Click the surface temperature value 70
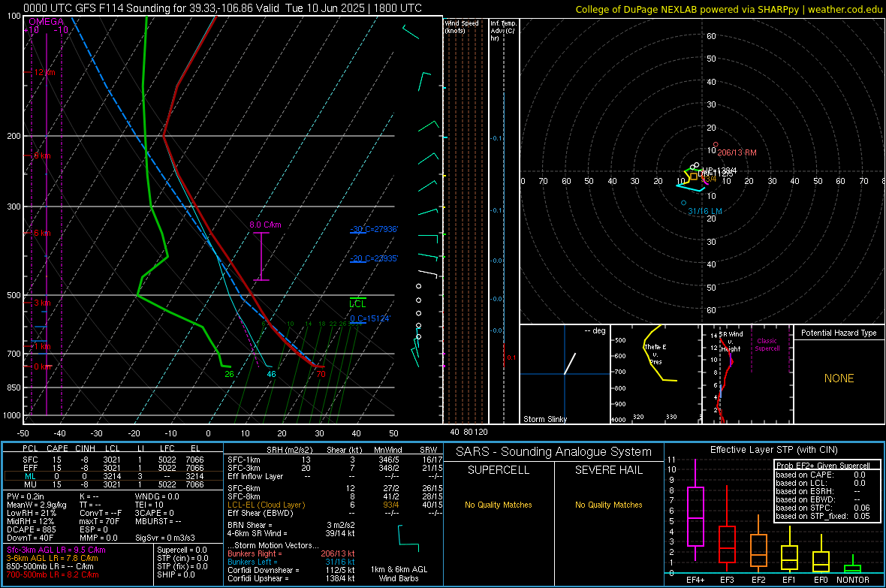The image size is (886, 588). point(321,374)
